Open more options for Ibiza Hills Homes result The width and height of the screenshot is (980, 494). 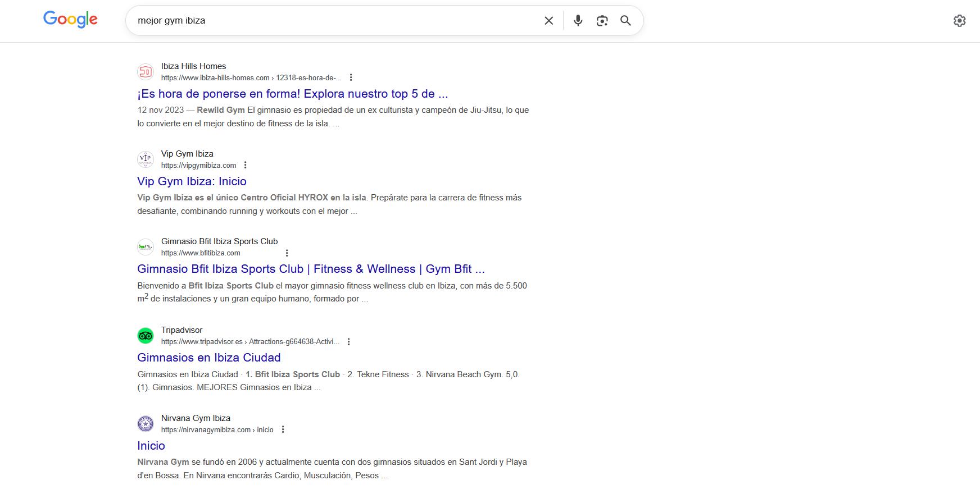click(351, 77)
